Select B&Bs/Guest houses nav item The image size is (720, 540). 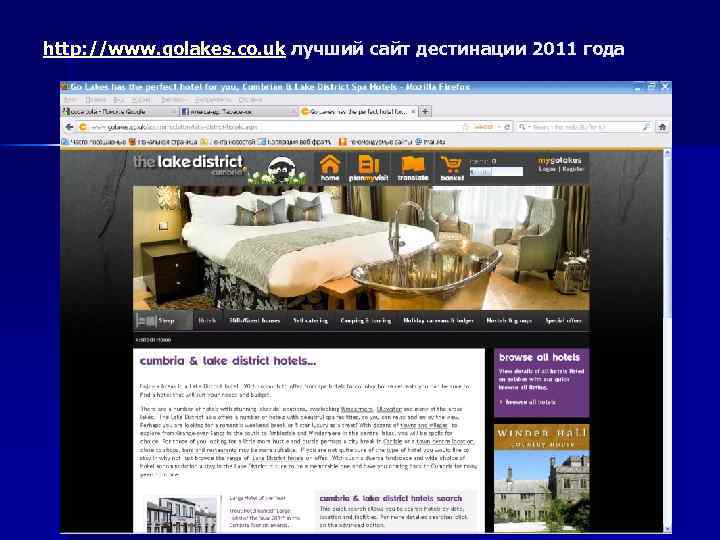254,321
